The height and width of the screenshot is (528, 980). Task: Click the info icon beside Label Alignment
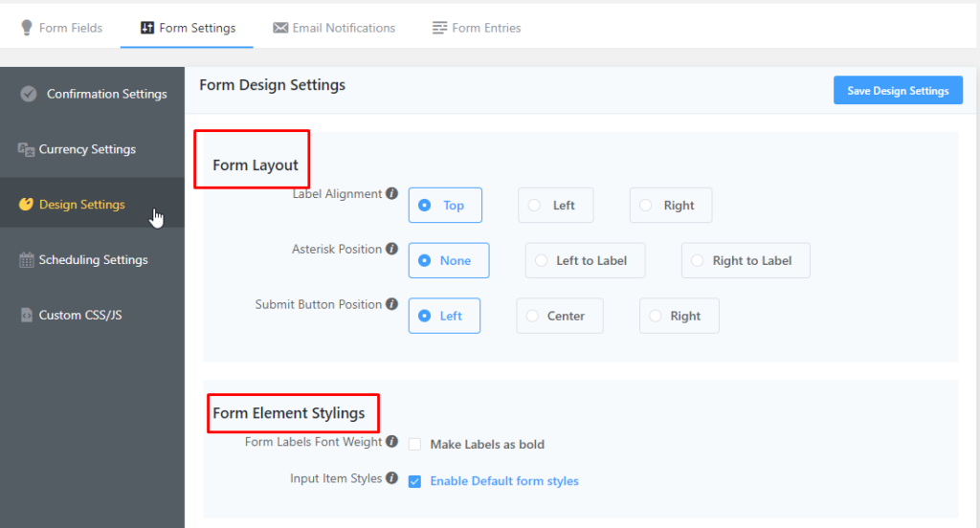(x=391, y=194)
